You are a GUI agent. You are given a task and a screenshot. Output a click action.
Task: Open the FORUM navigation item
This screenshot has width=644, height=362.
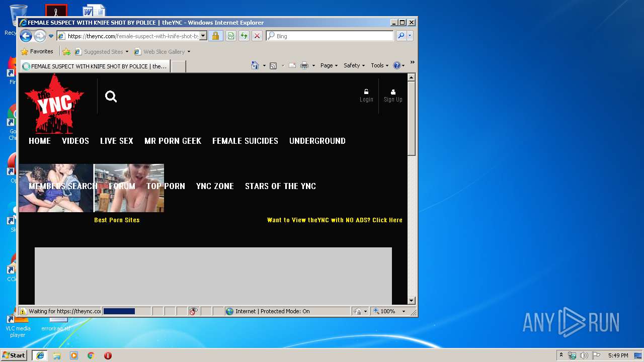pyautogui.click(x=122, y=186)
